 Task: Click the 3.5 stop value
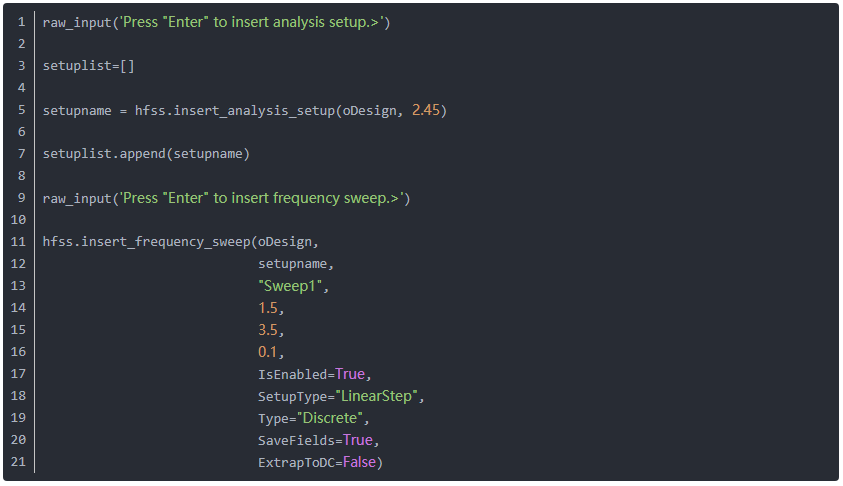pyautogui.click(x=268, y=330)
